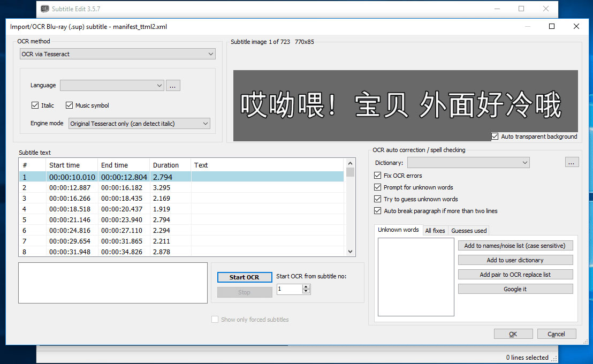Click '0 lines selected' in Subtitle Edit status bar

[x=527, y=358]
